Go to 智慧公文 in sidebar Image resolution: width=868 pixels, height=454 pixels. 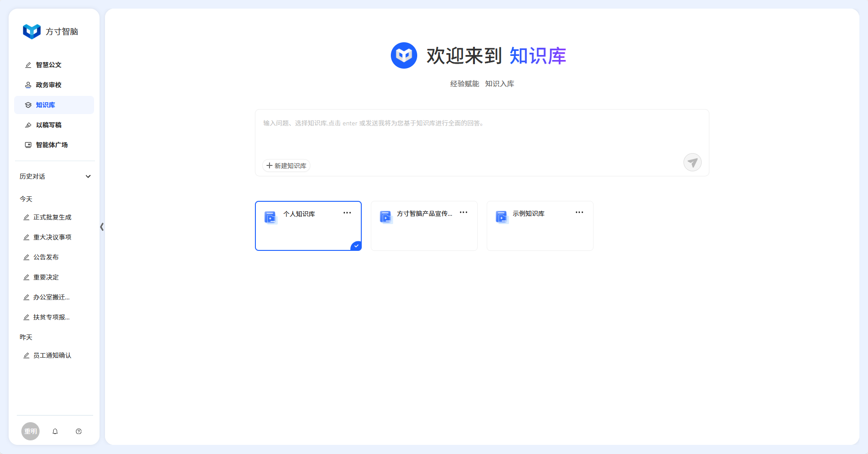[49, 65]
